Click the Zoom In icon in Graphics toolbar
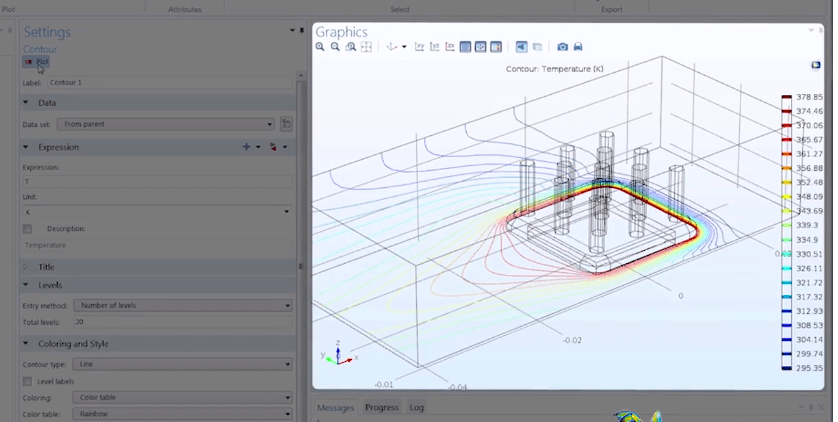The height and width of the screenshot is (422, 838). click(320, 47)
